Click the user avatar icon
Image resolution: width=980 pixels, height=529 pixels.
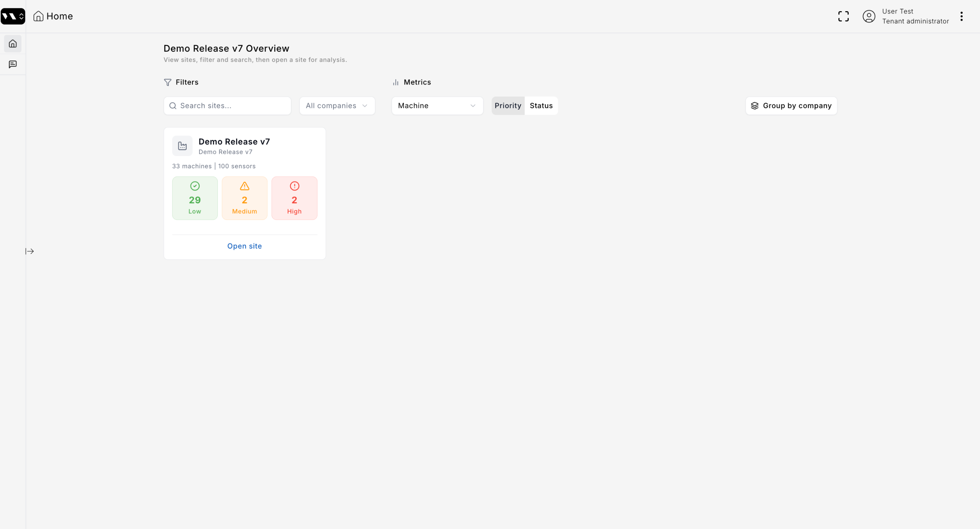point(869,16)
